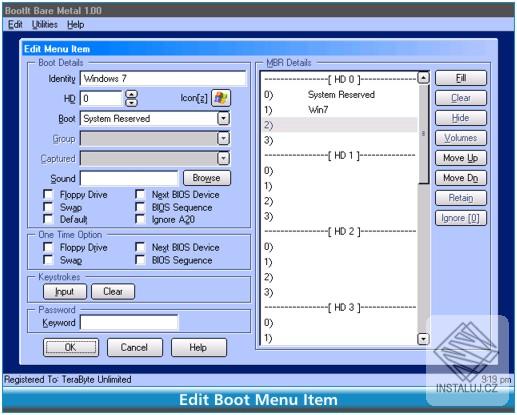Select HD 2 entry 3
Screen dimensions: 517x415
tap(340, 292)
